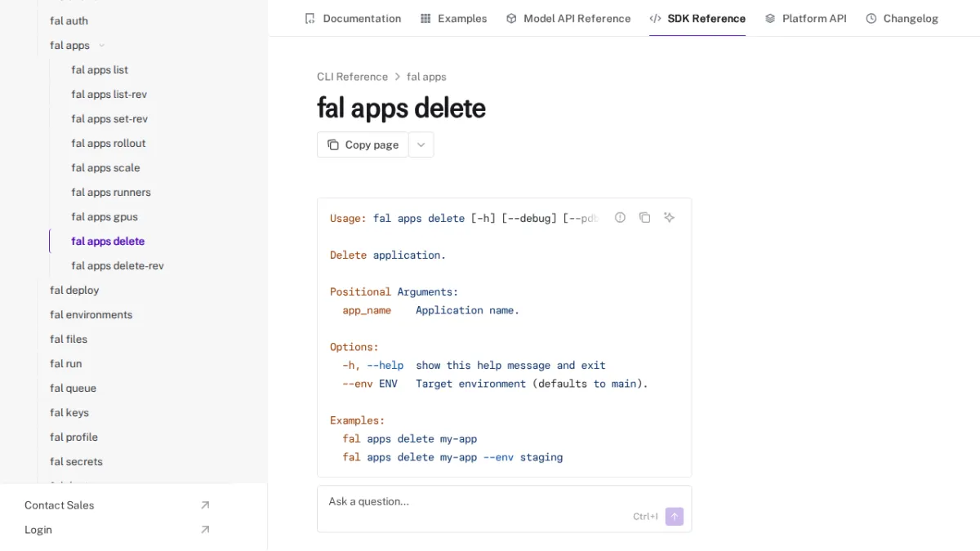Click the '--env ENV' option text
The width and height of the screenshot is (980, 551).
click(370, 384)
